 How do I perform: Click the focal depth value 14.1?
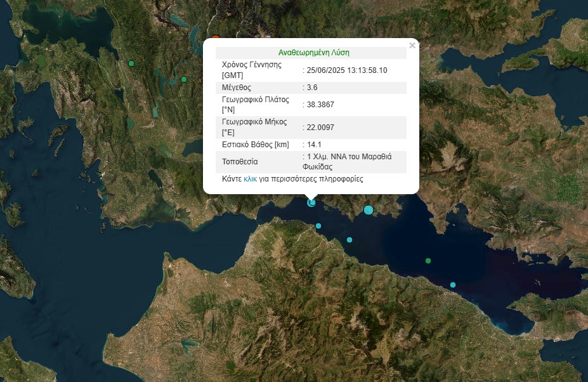314,145
